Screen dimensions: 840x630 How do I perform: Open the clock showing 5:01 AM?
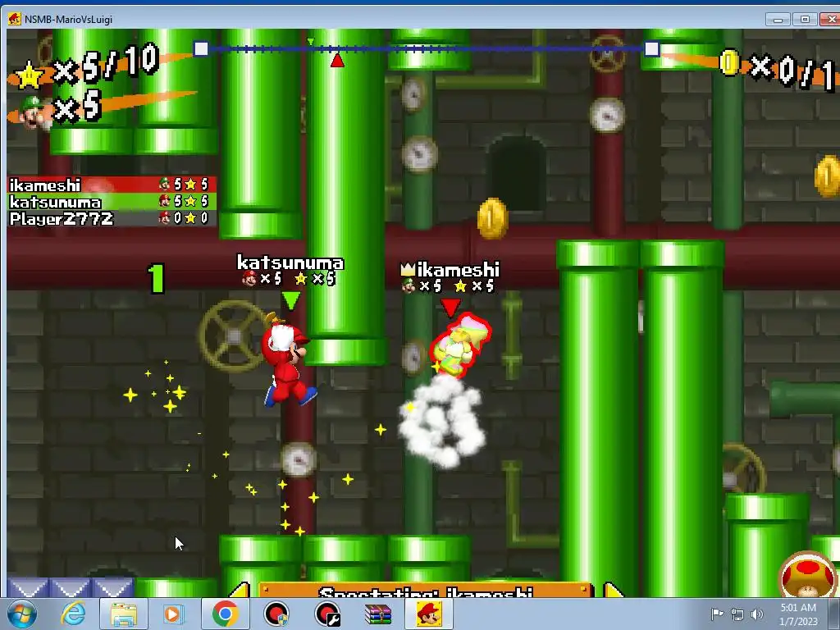[x=798, y=608]
